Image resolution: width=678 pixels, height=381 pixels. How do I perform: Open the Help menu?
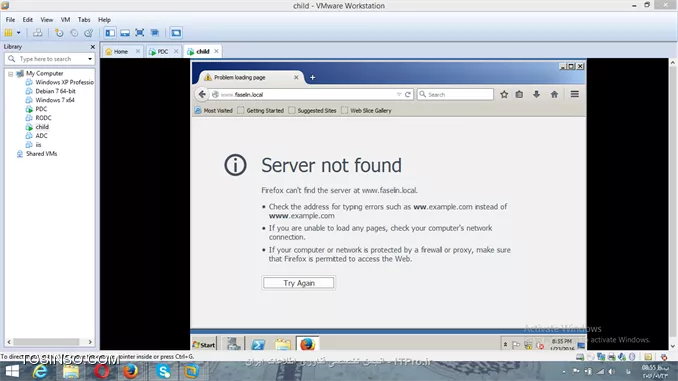click(104, 19)
